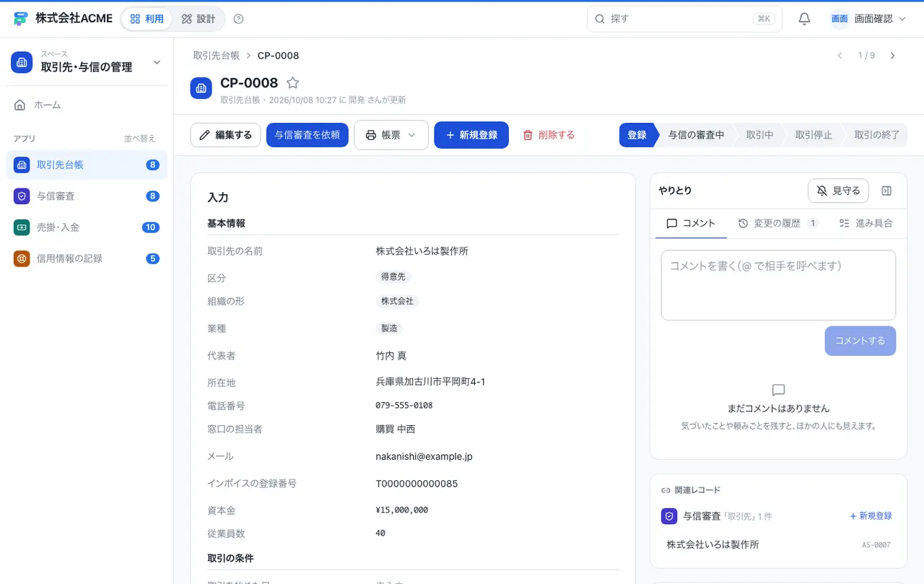Expand the スペース workspace selector
Image resolution: width=924 pixels, height=584 pixels.
point(87,63)
